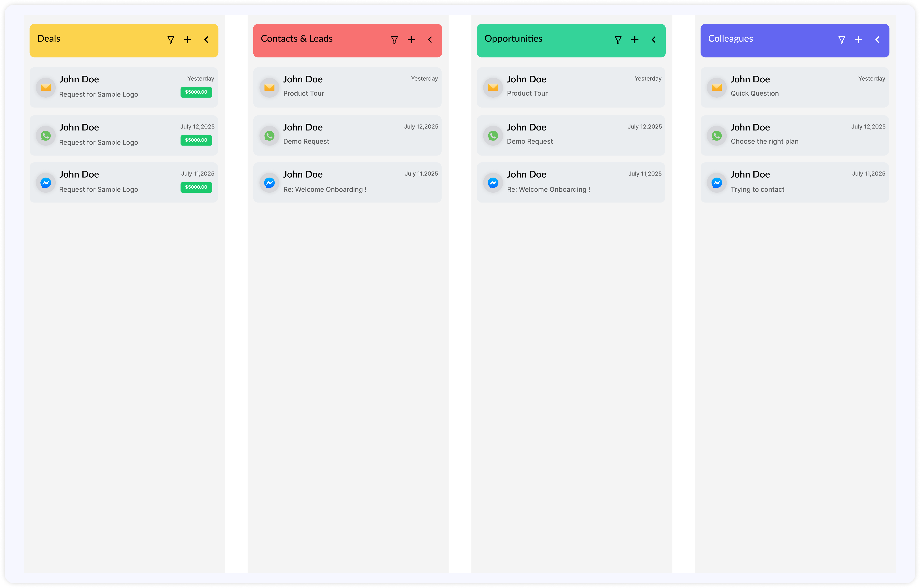Add a new item to Deals column
The height and width of the screenshot is (588, 920).
click(187, 40)
